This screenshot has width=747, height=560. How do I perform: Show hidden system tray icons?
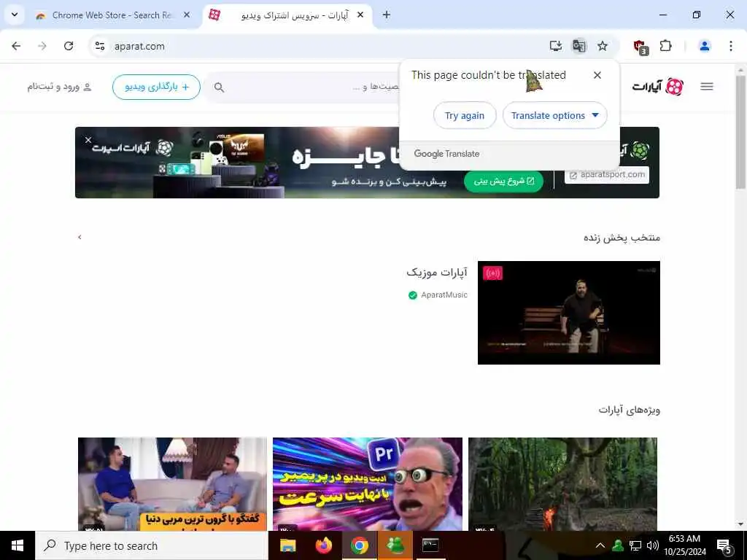point(600,545)
